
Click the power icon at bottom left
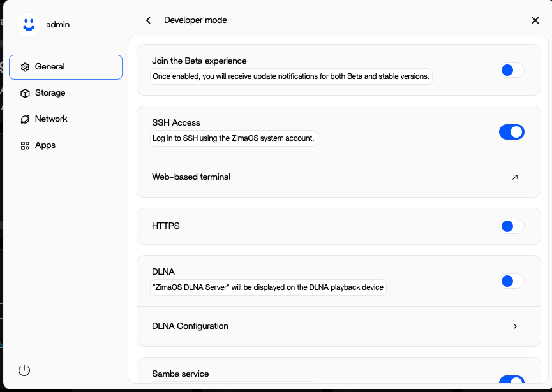(24, 370)
